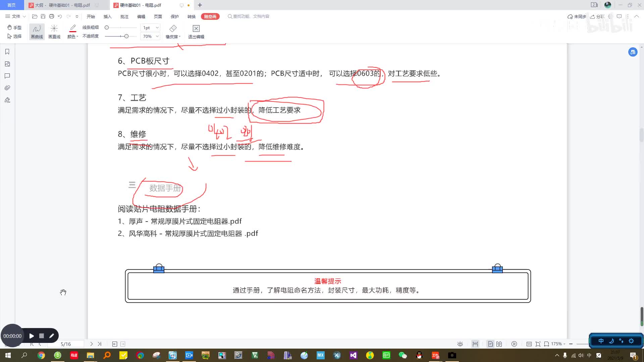This screenshot has height=362, width=644.
Task: Expand the quick access toolbar dropdown
Action: 77,16
